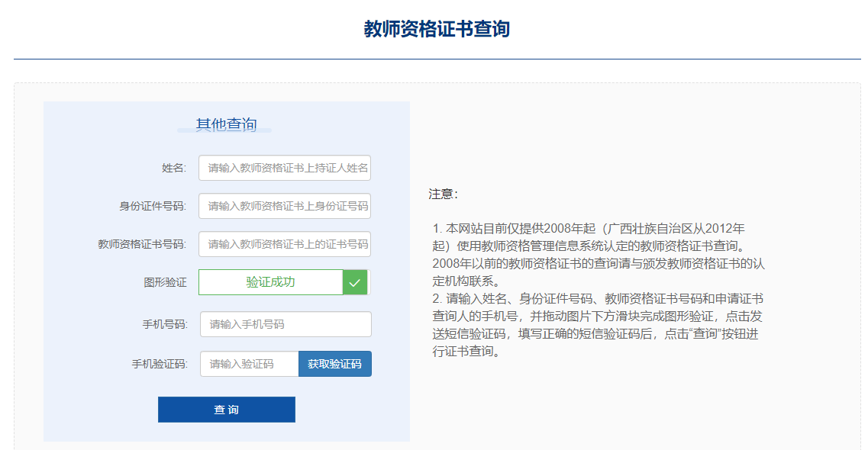Click the 教师资格证书号码 input field
Image resolution: width=868 pixels, height=450 pixels.
pyautogui.click(x=285, y=244)
